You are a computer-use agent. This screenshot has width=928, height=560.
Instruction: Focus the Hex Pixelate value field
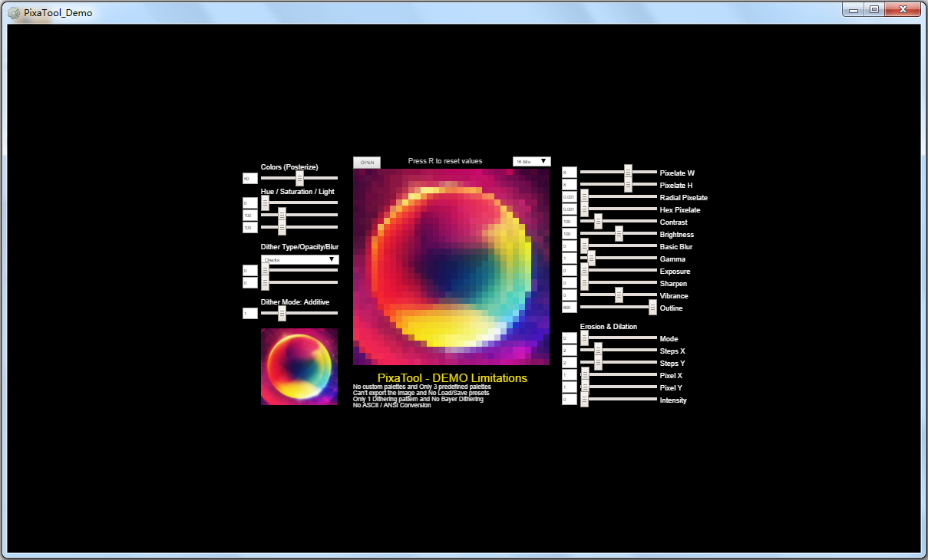tap(570, 209)
